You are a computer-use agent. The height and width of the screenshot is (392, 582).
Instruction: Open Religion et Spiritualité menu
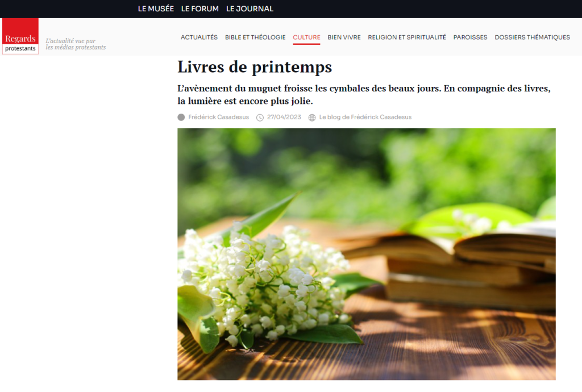[x=407, y=37]
